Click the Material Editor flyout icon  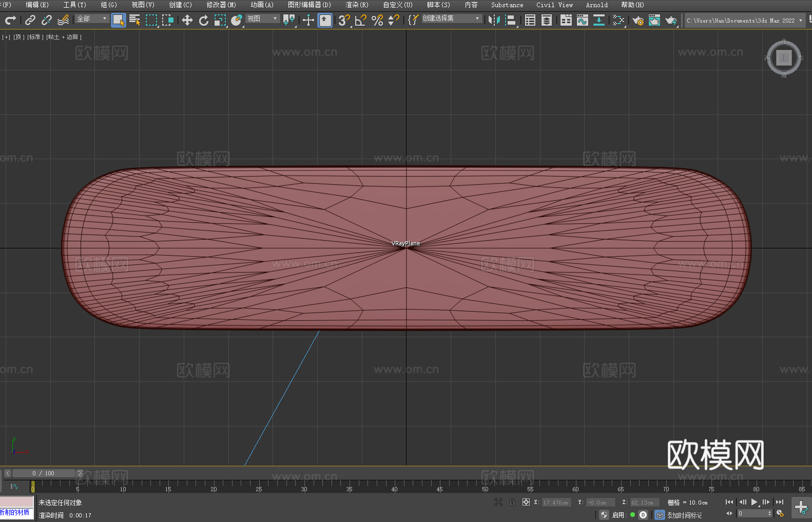(618, 20)
